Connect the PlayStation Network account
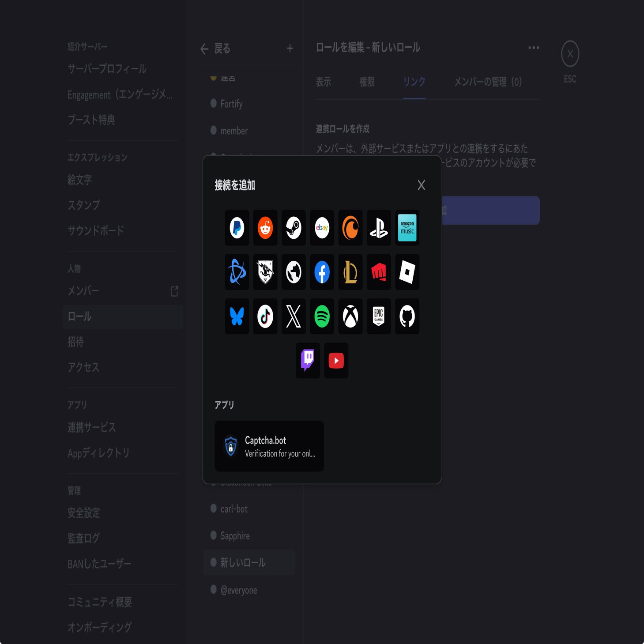Screen dimensions: 644x644 click(x=379, y=228)
